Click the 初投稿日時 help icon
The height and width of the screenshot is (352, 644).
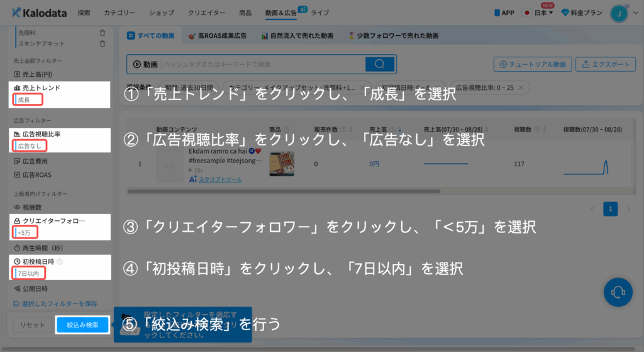tap(60, 261)
